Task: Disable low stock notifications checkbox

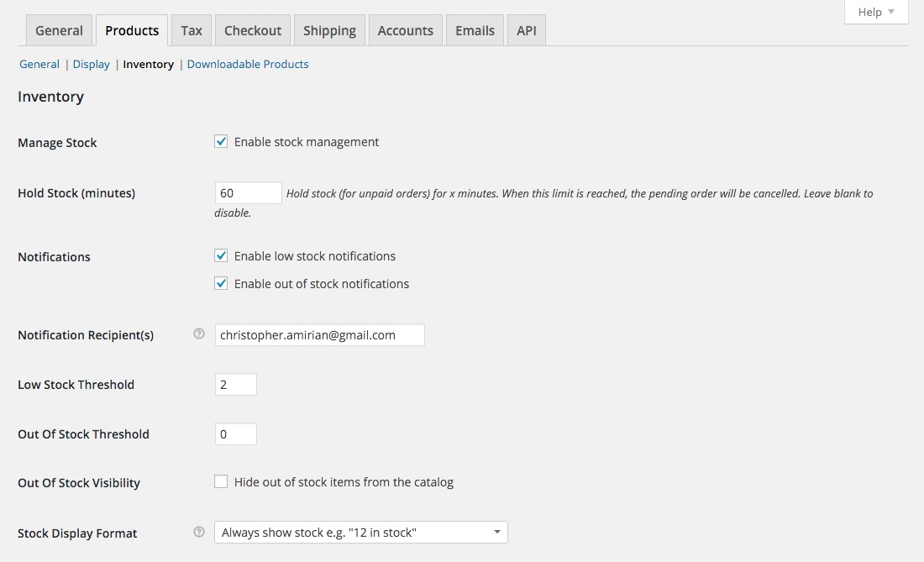Action: point(221,256)
